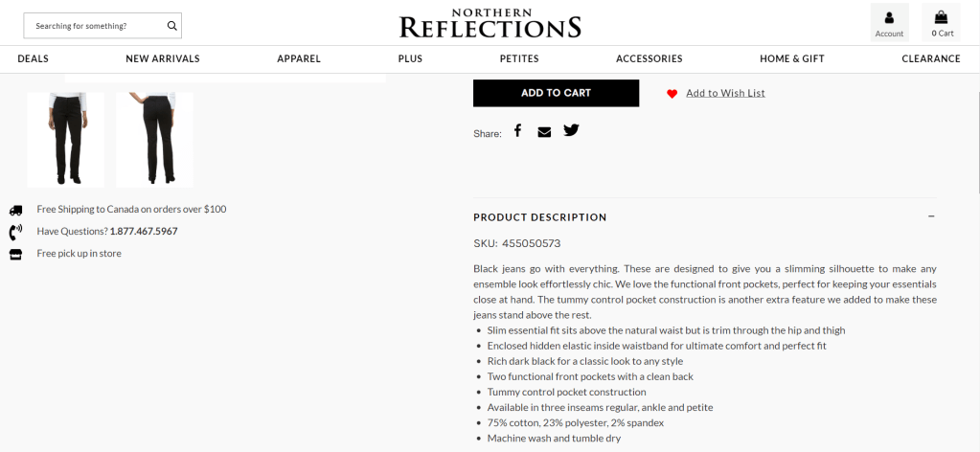Click the free shipping truck icon
980x452 pixels.
[15, 210]
